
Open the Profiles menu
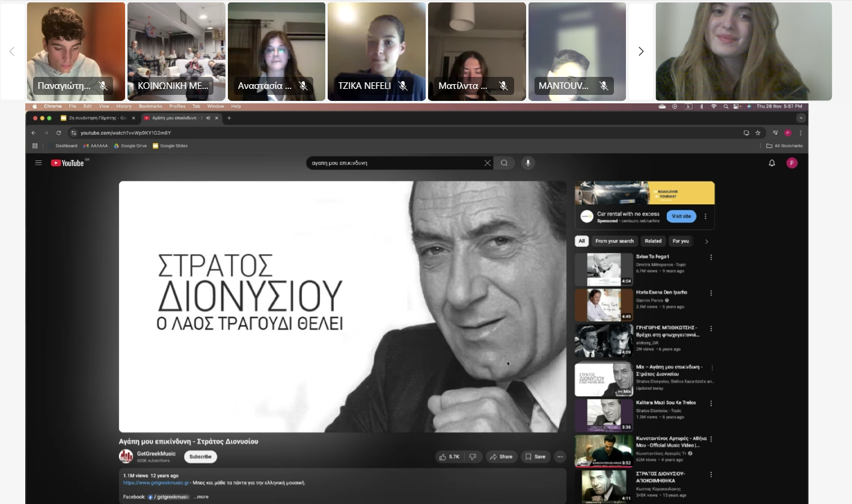[177, 106]
